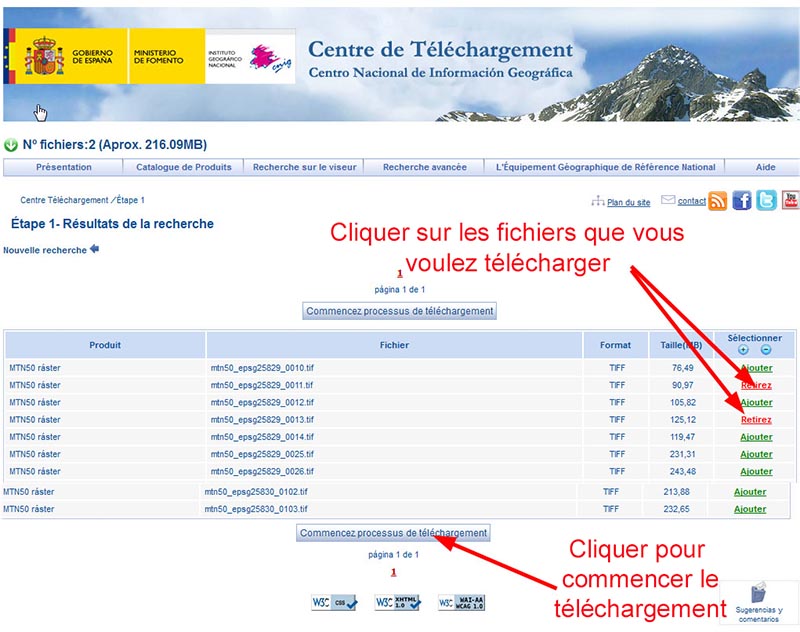Click the contact link
The width and height of the screenshot is (800, 632).
691,201
